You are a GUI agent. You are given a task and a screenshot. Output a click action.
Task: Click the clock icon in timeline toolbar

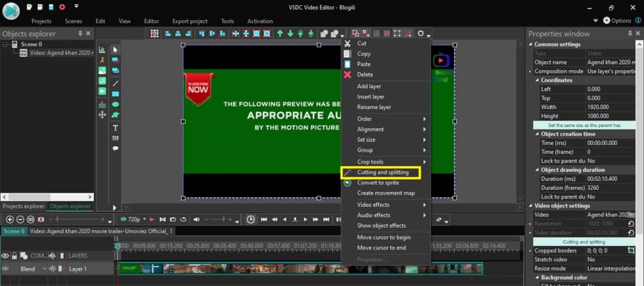251,220
